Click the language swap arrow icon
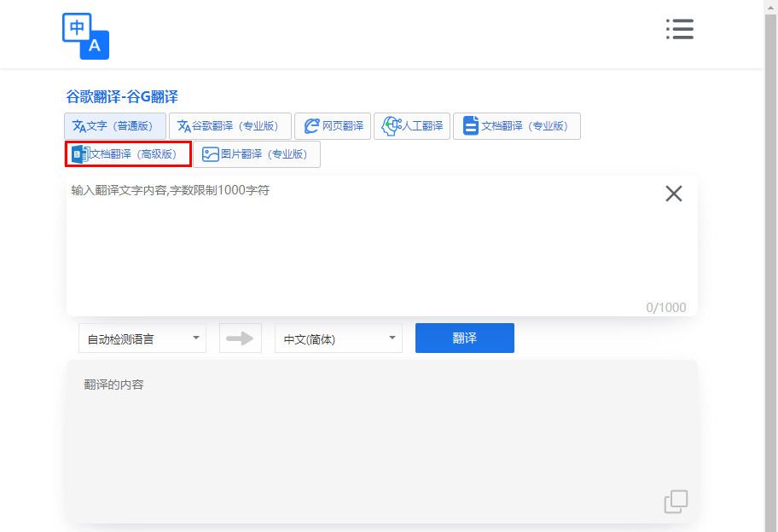 (241, 338)
